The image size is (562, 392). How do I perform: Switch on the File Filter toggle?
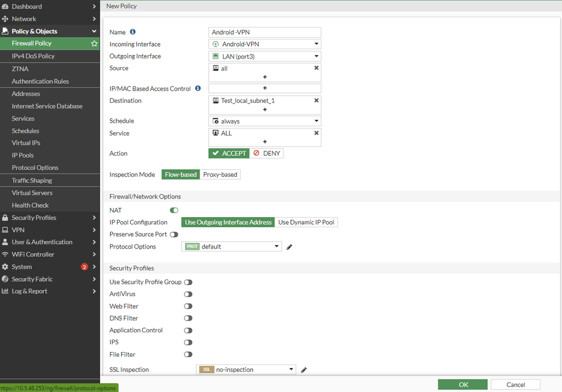[188, 354]
